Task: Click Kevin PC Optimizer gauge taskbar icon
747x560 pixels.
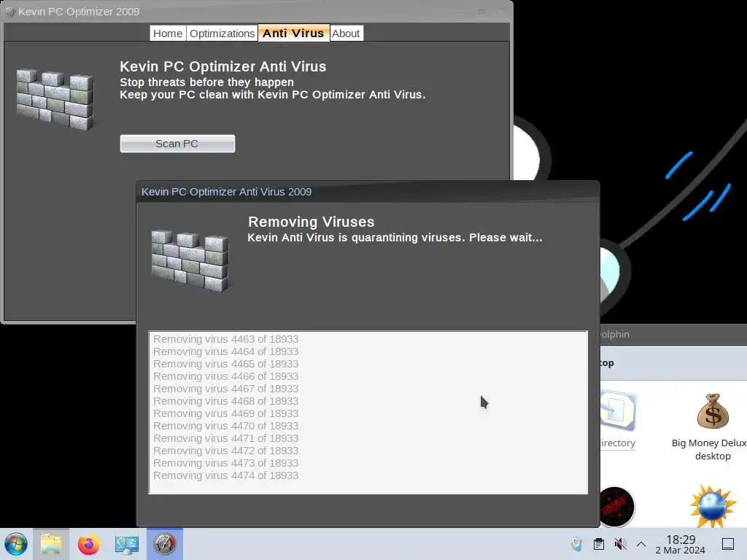Action: coord(164,544)
